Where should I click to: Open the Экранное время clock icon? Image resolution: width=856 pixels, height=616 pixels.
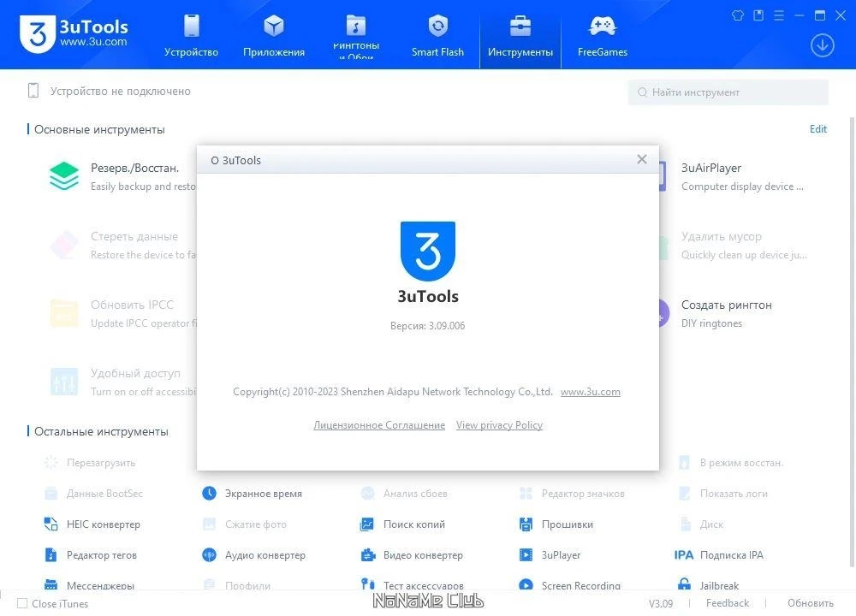point(209,494)
